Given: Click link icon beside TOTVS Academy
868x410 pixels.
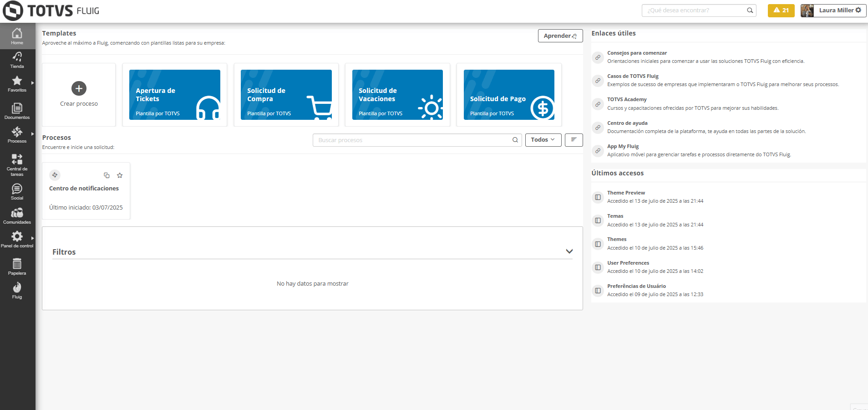Looking at the screenshot, I should point(598,104).
